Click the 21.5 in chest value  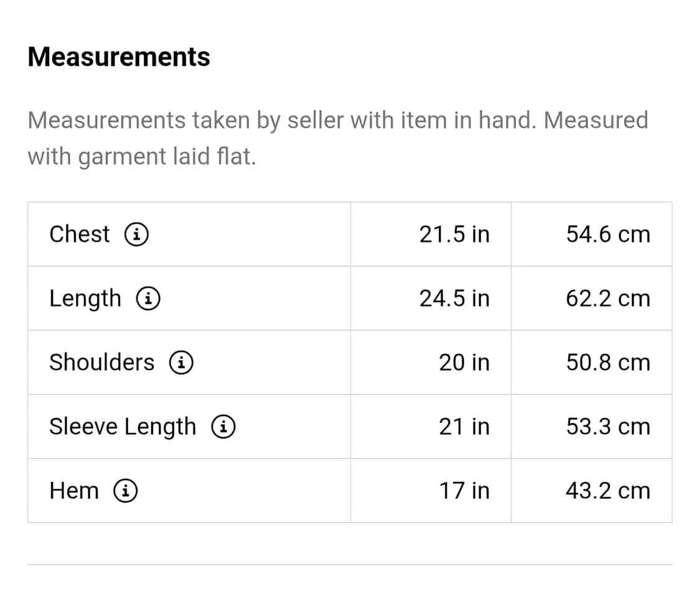454,234
